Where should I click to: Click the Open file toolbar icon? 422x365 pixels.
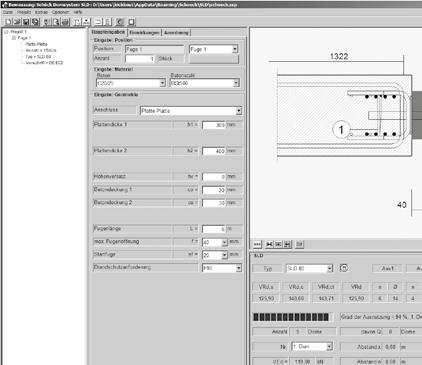click(x=17, y=22)
